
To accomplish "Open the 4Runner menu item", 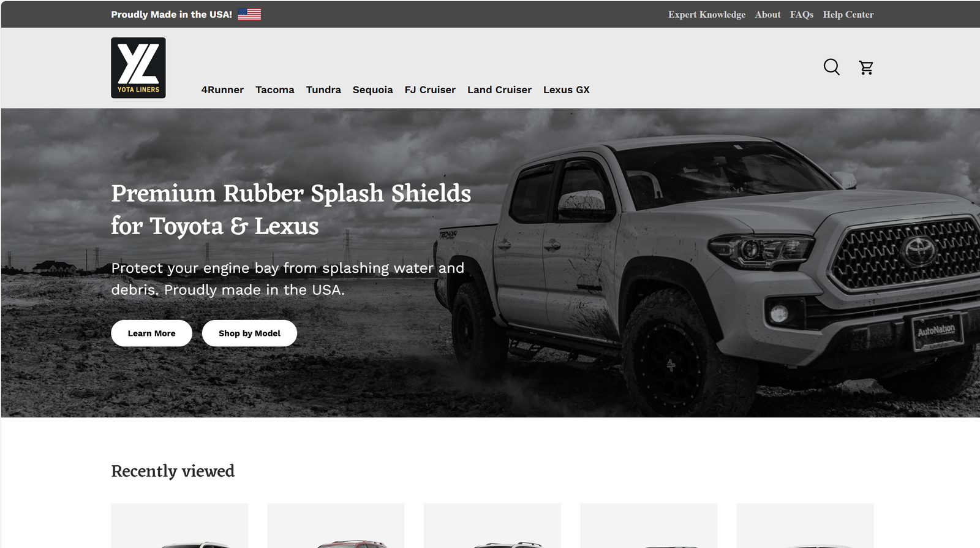I will 222,89.
